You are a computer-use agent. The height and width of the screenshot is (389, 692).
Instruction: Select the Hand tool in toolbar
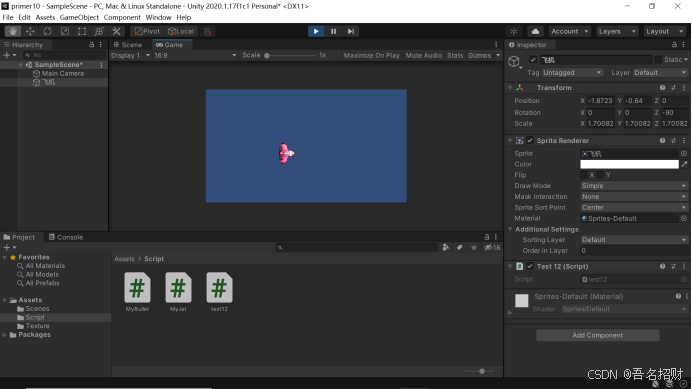pos(13,31)
